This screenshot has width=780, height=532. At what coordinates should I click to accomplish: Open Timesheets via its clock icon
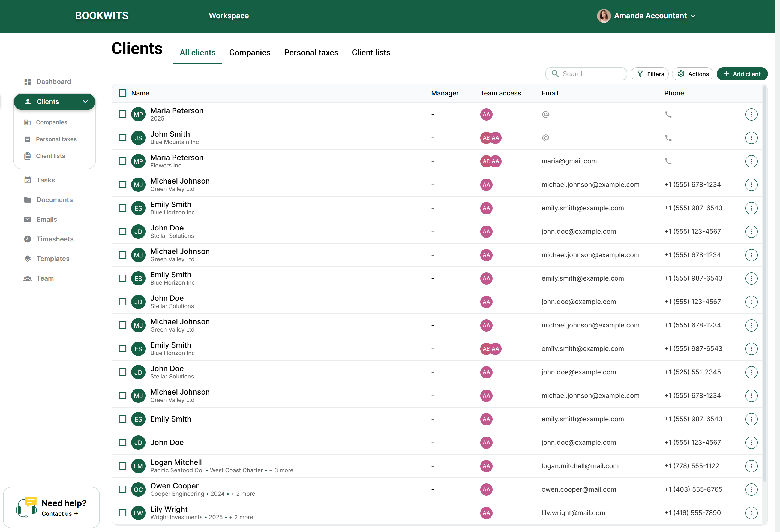tap(28, 239)
